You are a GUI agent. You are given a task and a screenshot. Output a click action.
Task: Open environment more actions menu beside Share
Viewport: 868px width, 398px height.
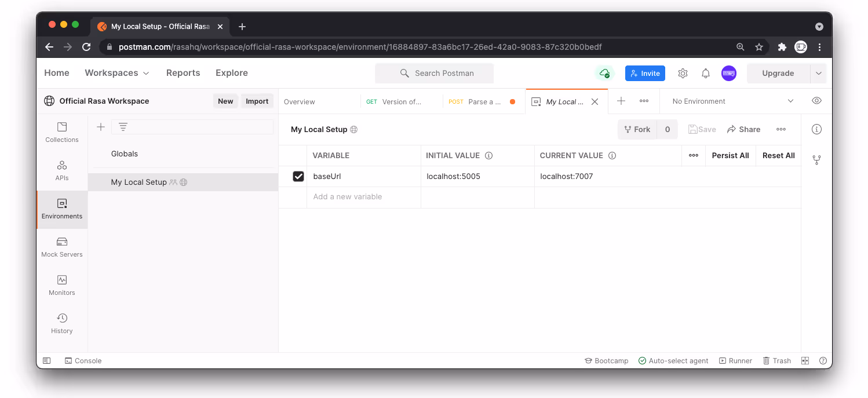781,129
